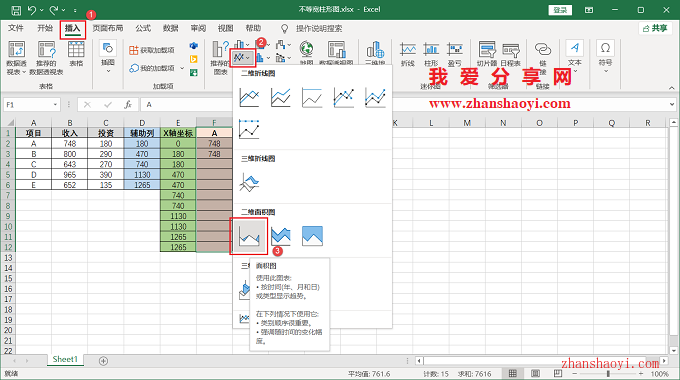Select the stacked line chart type
The height and width of the screenshot is (380, 680).
coord(281,97)
